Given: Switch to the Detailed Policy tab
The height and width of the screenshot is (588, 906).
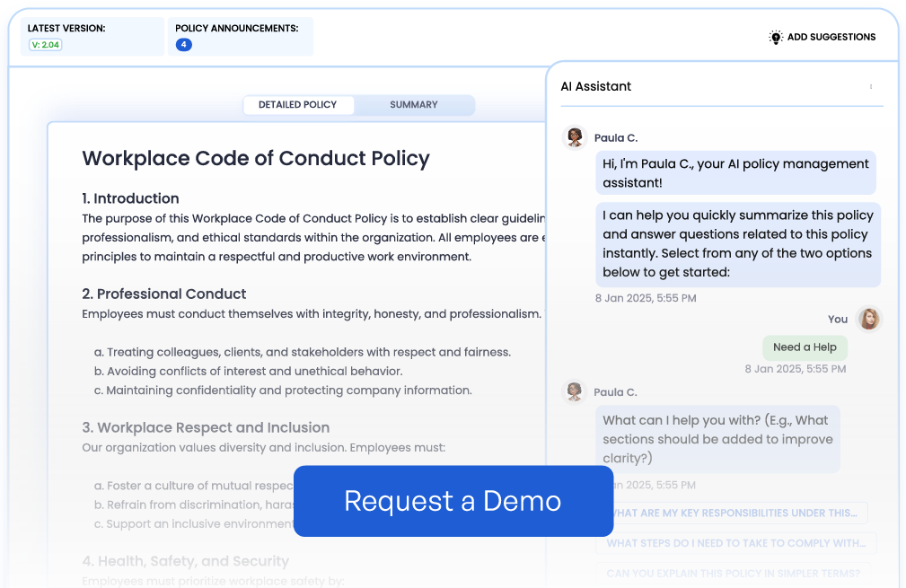Looking at the screenshot, I should click(298, 105).
